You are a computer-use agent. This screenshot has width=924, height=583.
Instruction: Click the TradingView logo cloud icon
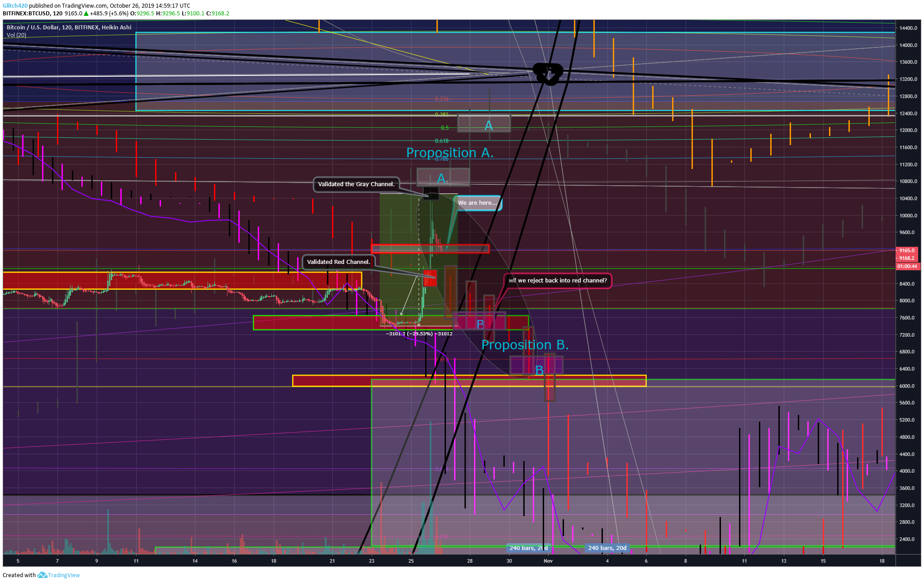pyautogui.click(x=42, y=575)
